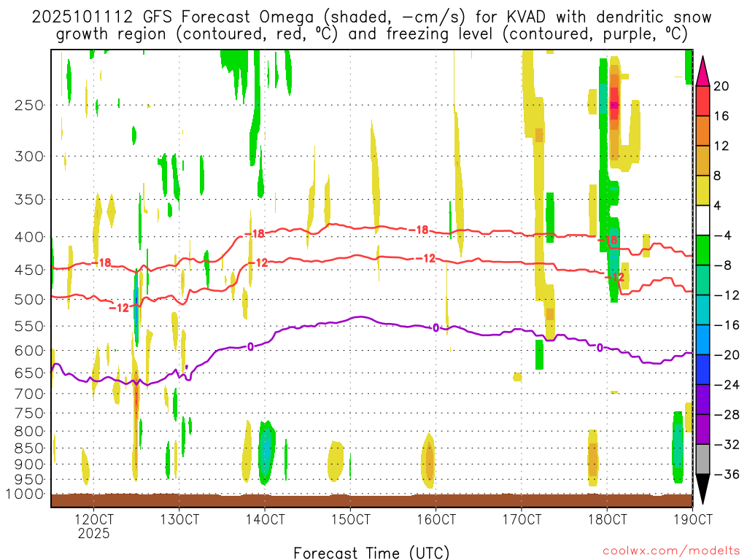
Task: Click the teal omega blob near 140CT at 900
Action: tap(266, 451)
